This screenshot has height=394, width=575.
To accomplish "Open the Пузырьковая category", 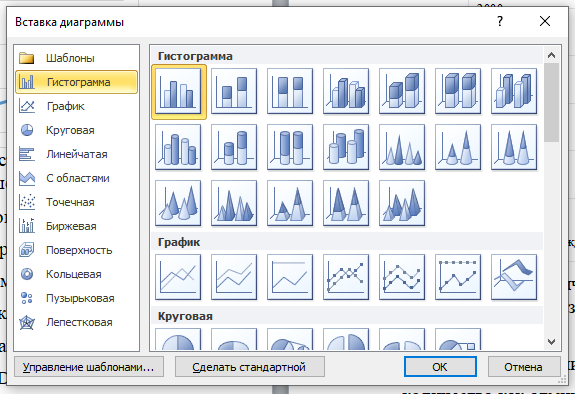I will click(x=77, y=299).
